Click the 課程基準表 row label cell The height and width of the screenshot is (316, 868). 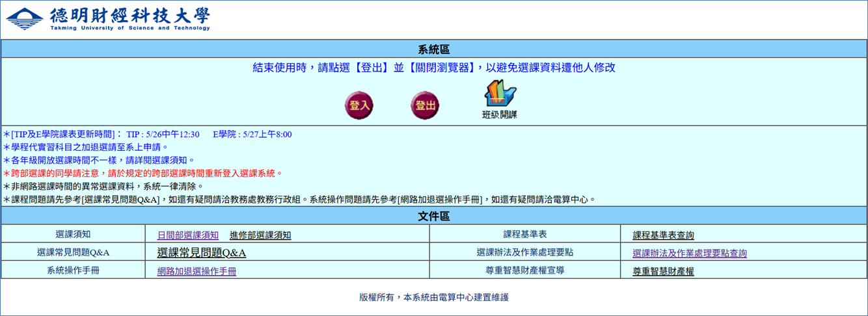point(524,234)
